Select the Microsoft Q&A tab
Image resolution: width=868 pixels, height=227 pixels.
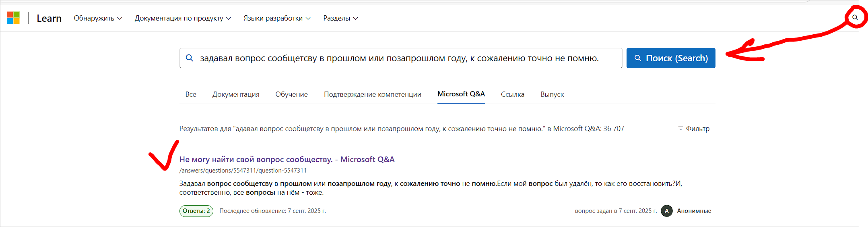[461, 94]
